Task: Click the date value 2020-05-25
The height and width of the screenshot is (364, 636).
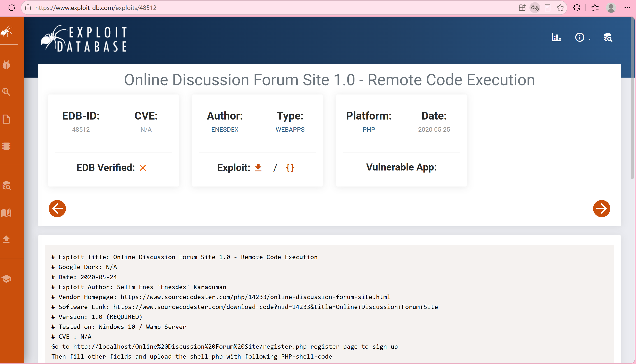Action: [434, 129]
